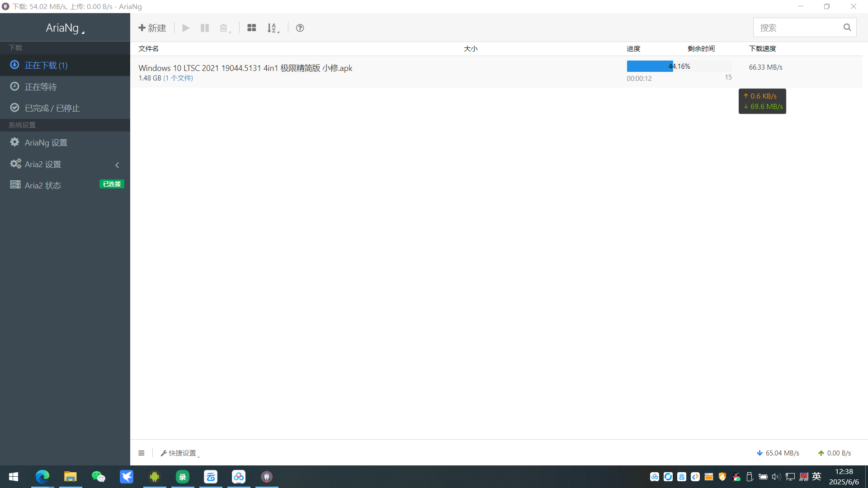Click the QQ penguin tray icon
The height and width of the screenshot is (488, 868).
pos(736,477)
